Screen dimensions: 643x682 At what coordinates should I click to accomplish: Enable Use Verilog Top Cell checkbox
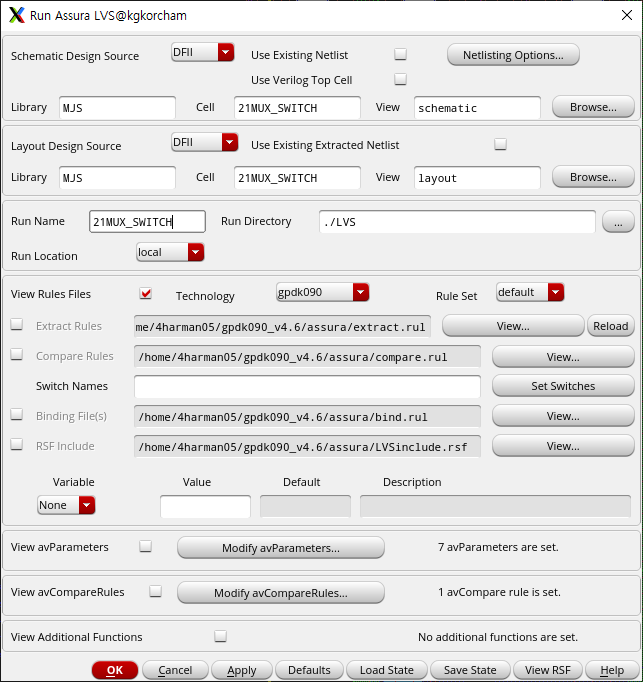[x=400, y=79]
